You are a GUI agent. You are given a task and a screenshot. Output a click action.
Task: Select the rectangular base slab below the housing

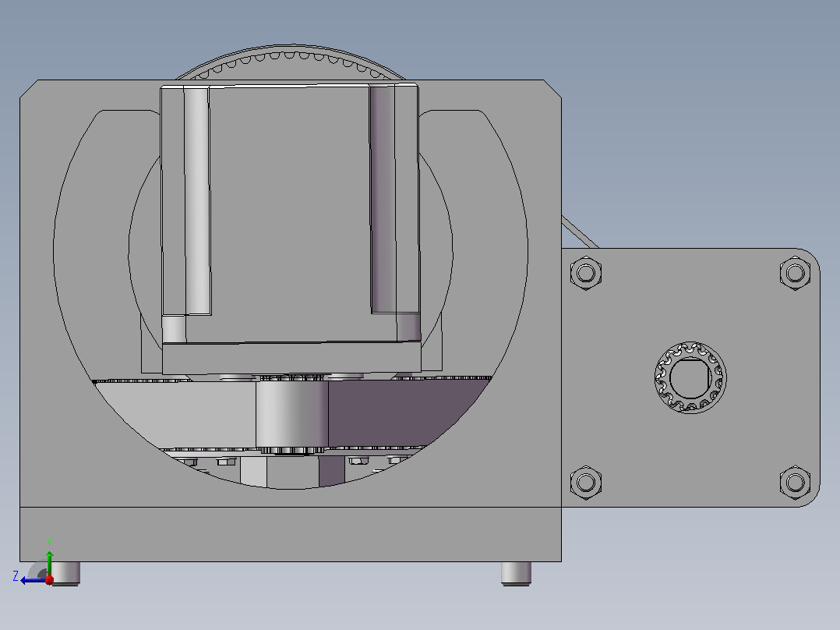(291, 534)
